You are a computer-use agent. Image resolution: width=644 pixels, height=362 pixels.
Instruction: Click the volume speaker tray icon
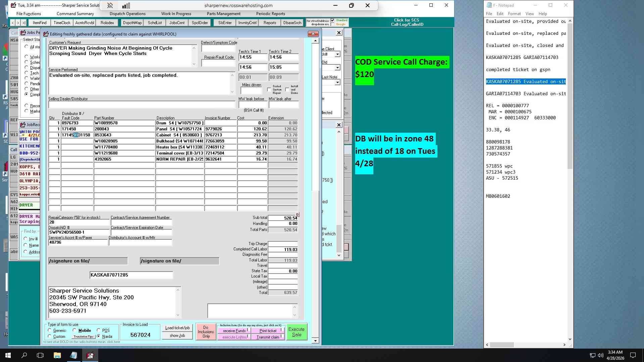(x=600, y=355)
